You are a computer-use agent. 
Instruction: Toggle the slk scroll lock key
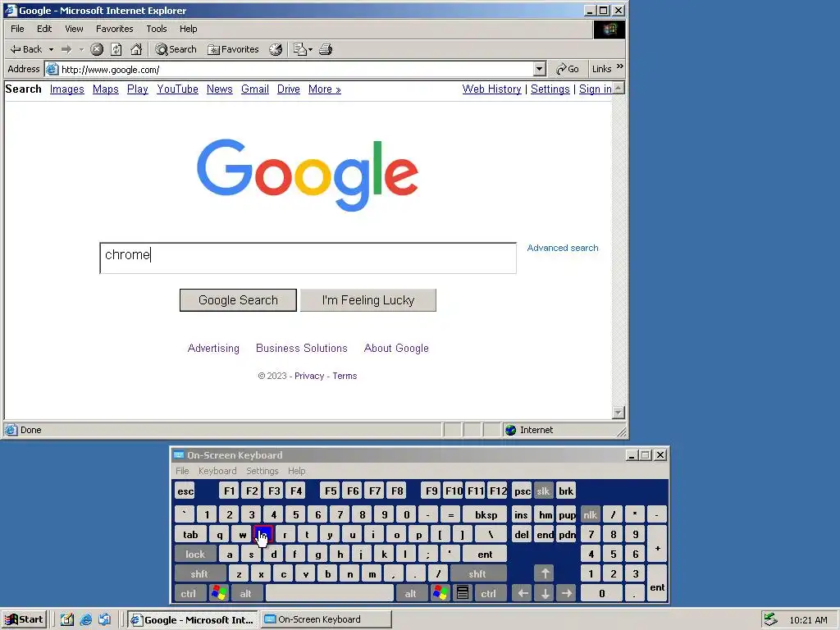point(543,491)
